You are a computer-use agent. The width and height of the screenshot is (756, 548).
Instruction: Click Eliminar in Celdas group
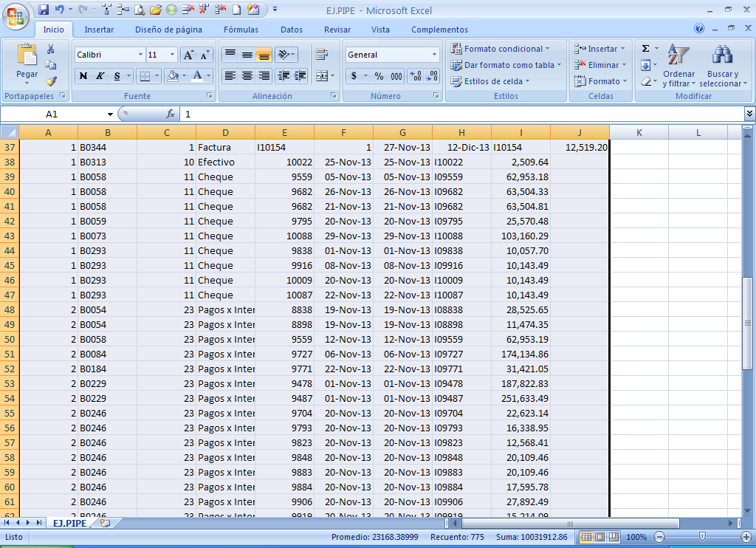click(x=600, y=65)
